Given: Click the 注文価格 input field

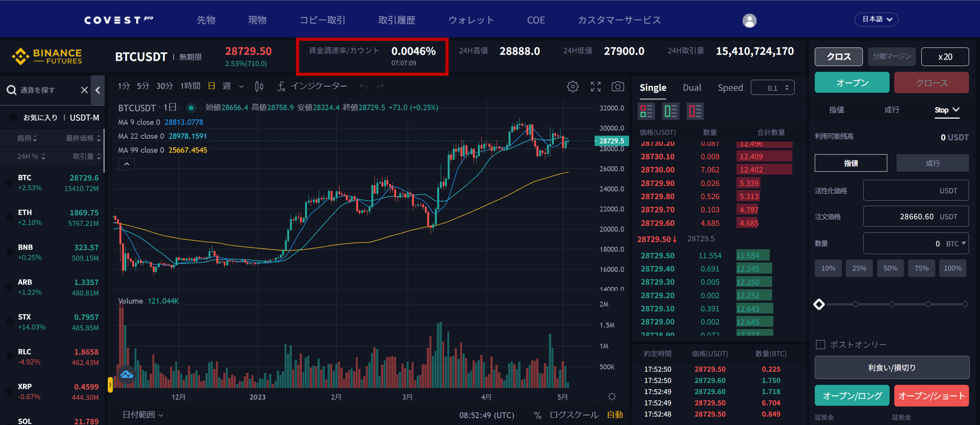Looking at the screenshot, I should [x=915, y=217].
